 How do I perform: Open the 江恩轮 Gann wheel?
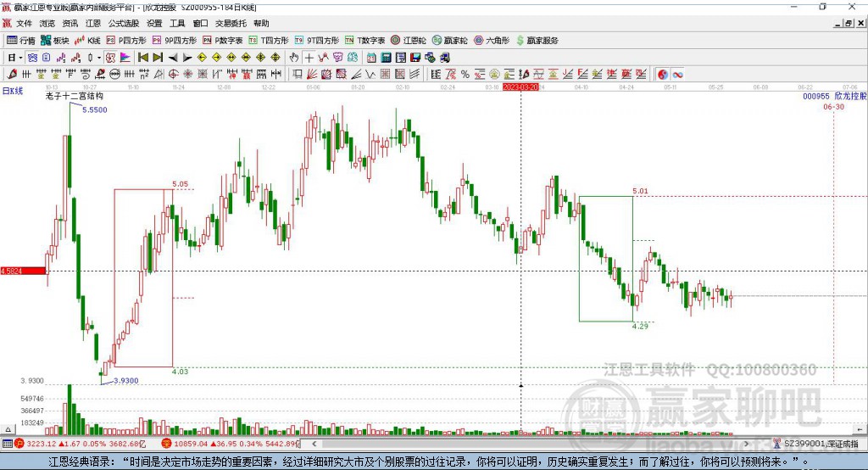tap(409, 41)
